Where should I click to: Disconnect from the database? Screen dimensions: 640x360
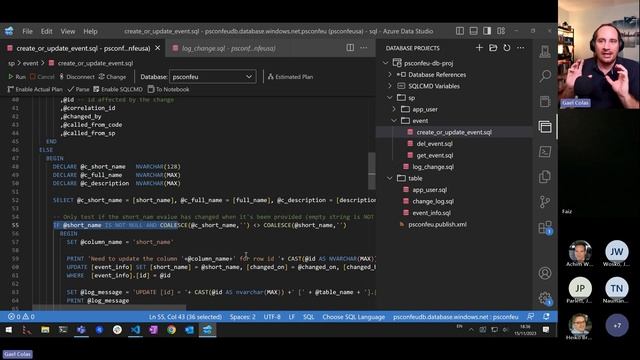click(77, 77)
